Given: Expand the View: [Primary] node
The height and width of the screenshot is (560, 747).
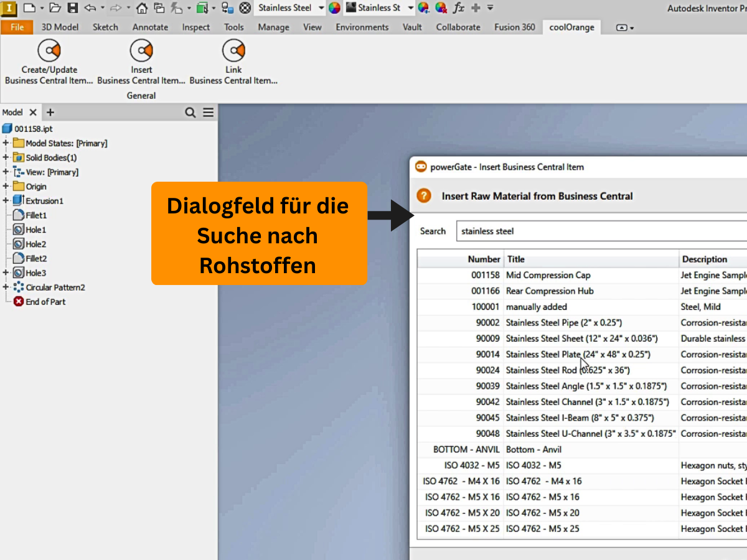Looking at the screenshot, I should [6, 172].
